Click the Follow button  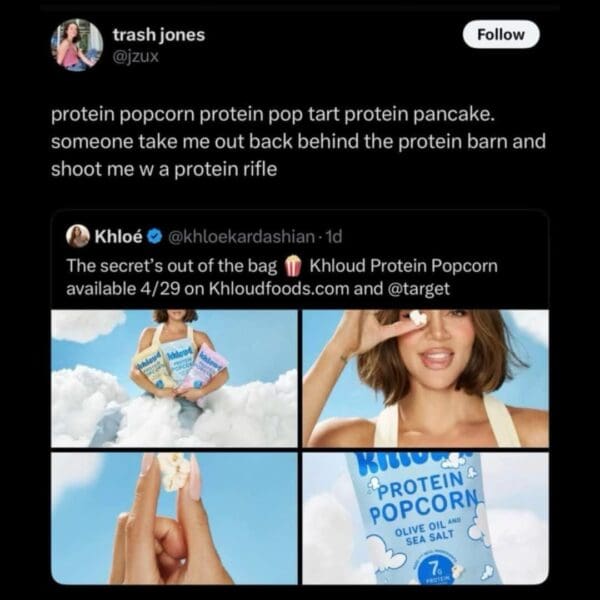click(501, 34)
